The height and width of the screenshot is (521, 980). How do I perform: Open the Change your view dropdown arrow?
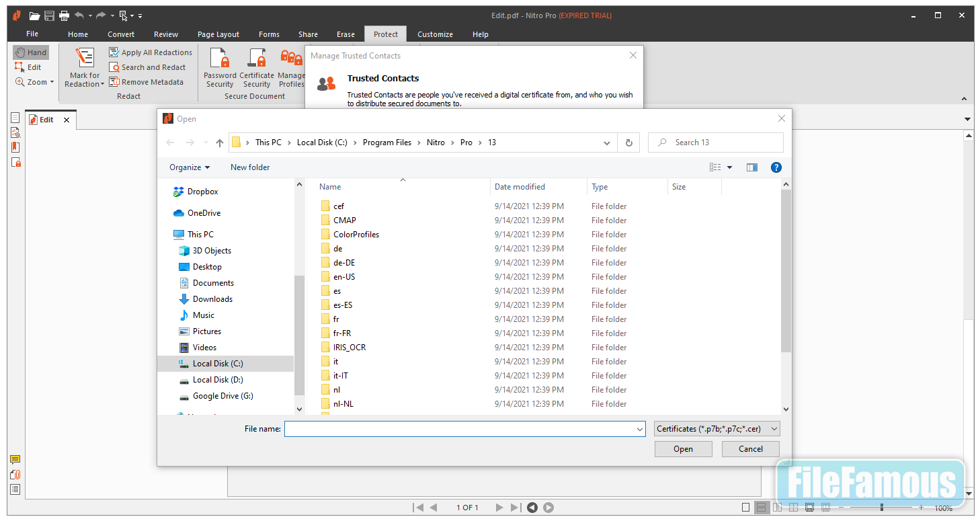[x=730, y=167]
